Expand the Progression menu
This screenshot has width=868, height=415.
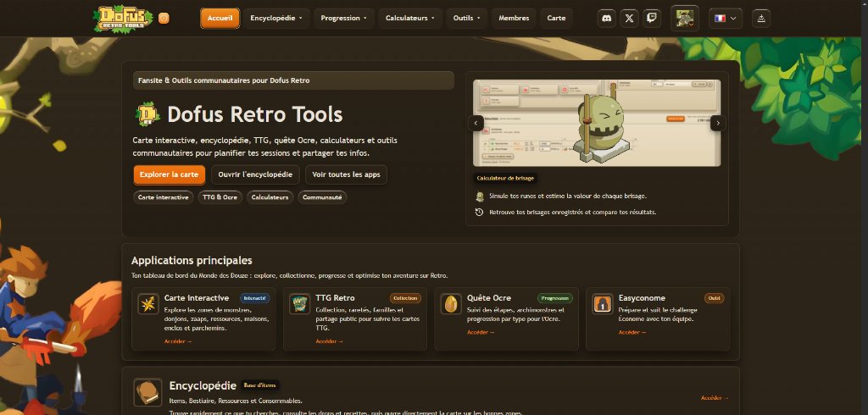pyautogui.click(x=344, y=19)
